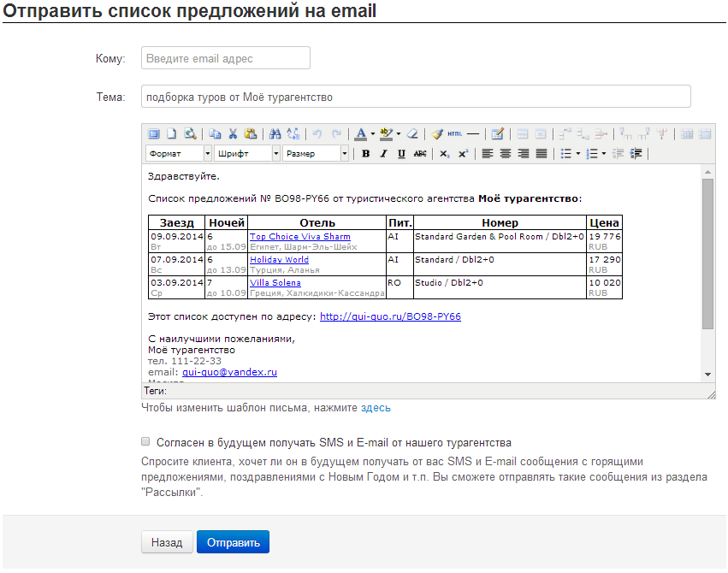Open the Размер size dropdown
Screen dimensions: 728x573
coord(316,154)
